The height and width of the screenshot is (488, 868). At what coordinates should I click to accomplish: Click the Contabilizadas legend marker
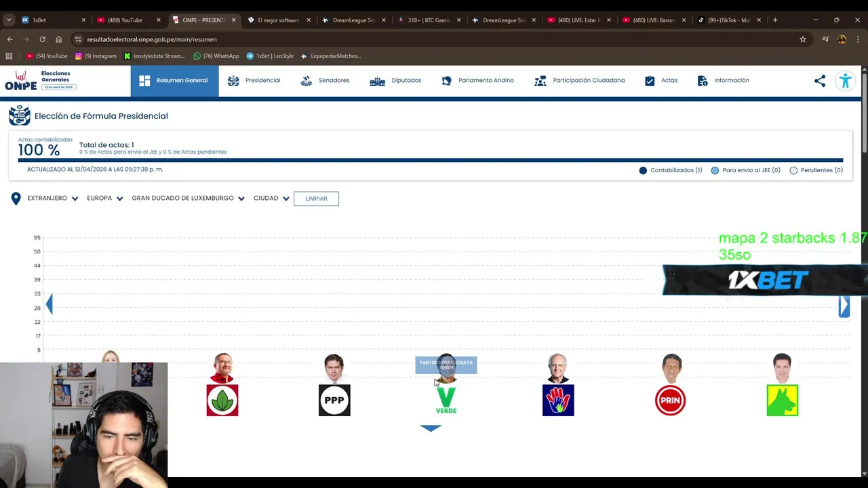643,170
